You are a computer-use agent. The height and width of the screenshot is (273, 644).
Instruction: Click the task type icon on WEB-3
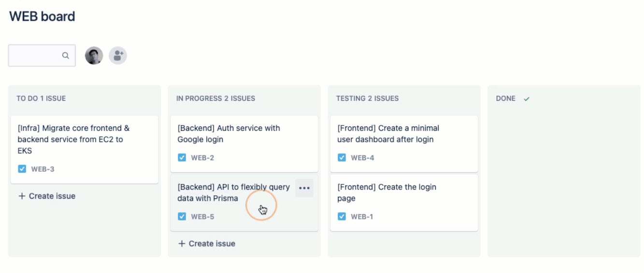pos(22,169)
